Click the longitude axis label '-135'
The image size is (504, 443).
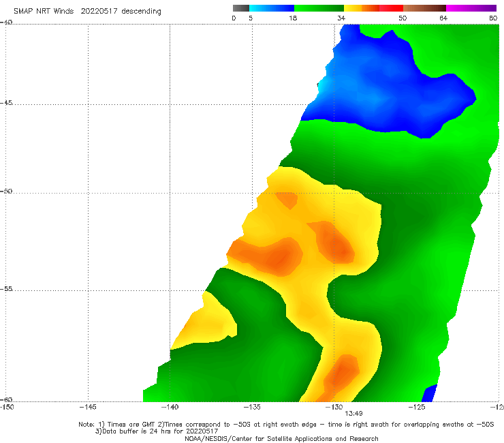click(252, 407)
